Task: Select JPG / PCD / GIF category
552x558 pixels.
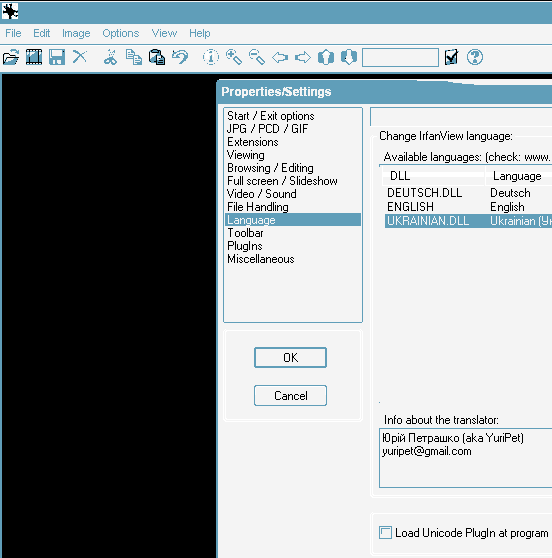Action: (293, 129)
